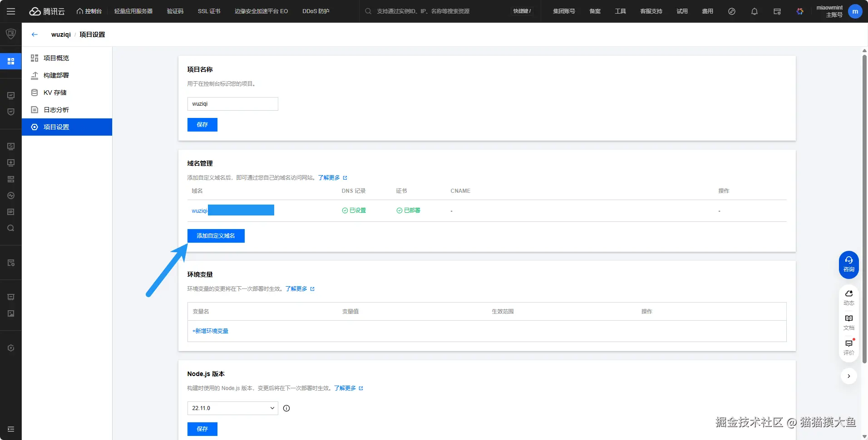Click the hexagon icon in the left rail
868x440 pixels.
[11, 348]
